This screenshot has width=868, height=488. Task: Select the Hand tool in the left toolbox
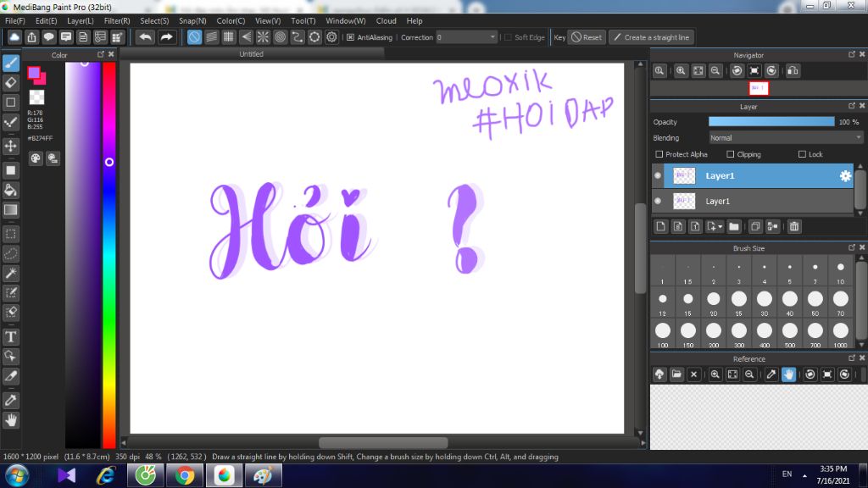10,420
